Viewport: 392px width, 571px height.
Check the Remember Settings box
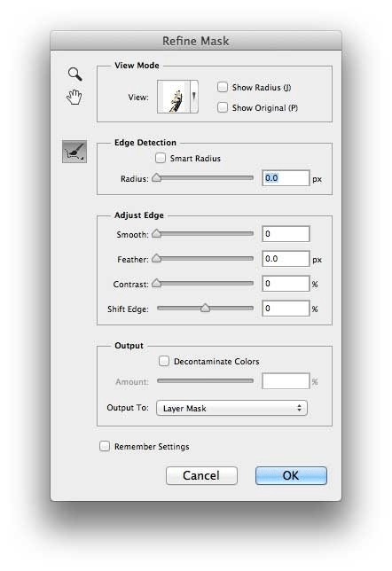point(105,446)
